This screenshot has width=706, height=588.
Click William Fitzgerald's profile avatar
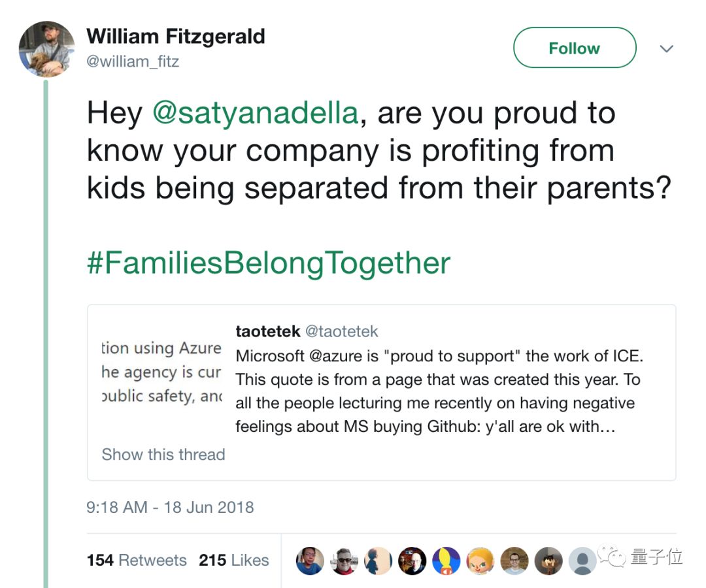47,49
